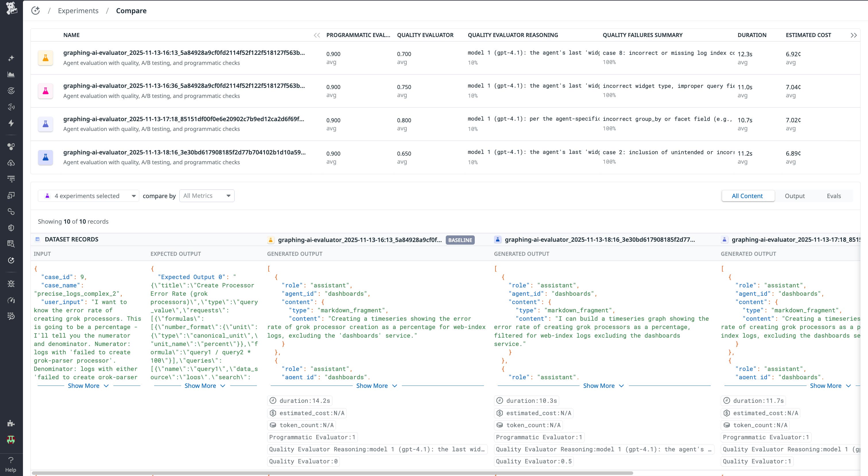Screen dimensions: 868x476
Task: Open Logs via the filter-lines sidebar icon
Action: 11,179
